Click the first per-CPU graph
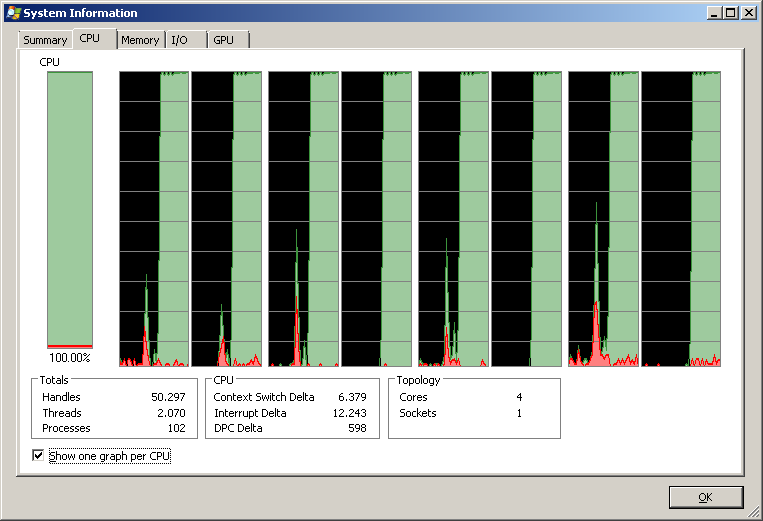Image resolution: width=763 pixels, height=521 pixels. coord(154,219)
